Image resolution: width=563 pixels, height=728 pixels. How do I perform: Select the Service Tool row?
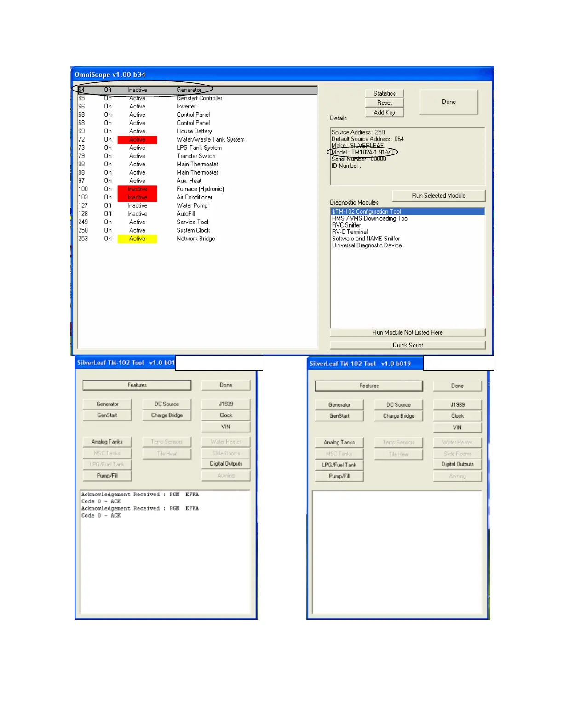[x=198, y=222]
